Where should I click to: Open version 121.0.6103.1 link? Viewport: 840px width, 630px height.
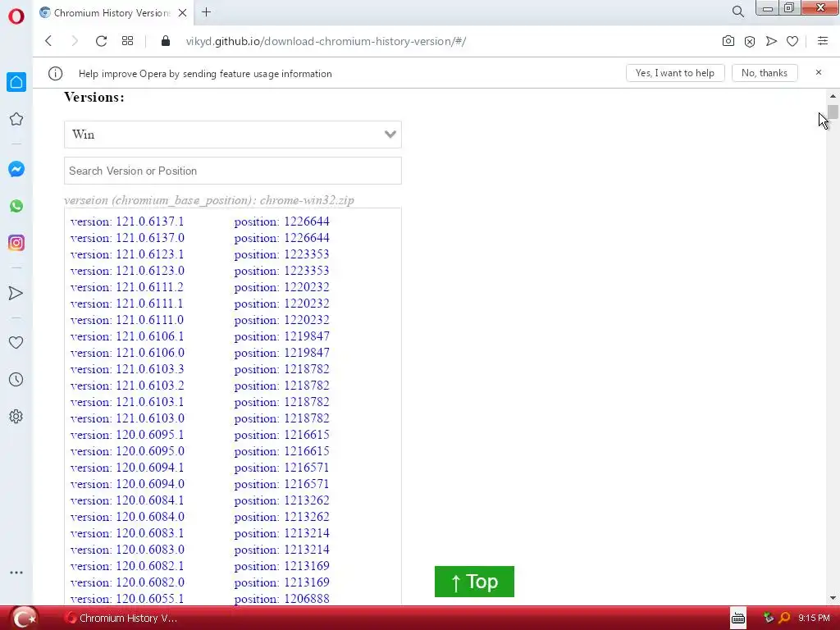(127, 402)
